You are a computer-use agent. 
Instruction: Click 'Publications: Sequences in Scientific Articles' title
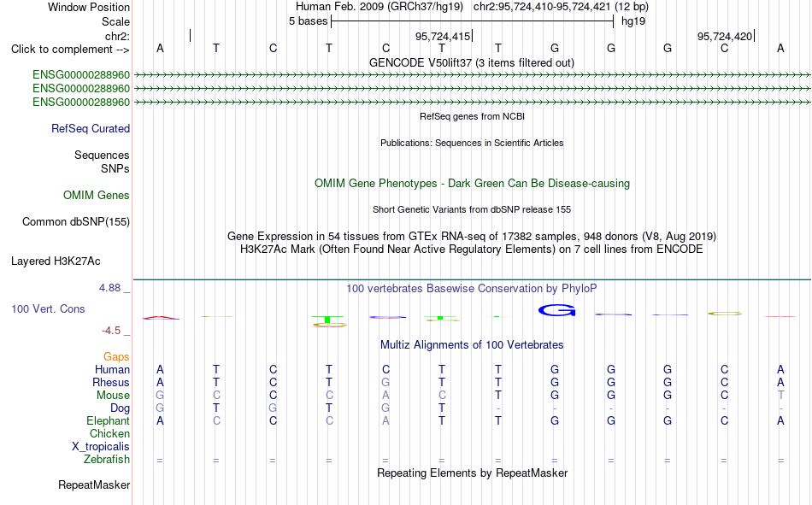[472, 143]
